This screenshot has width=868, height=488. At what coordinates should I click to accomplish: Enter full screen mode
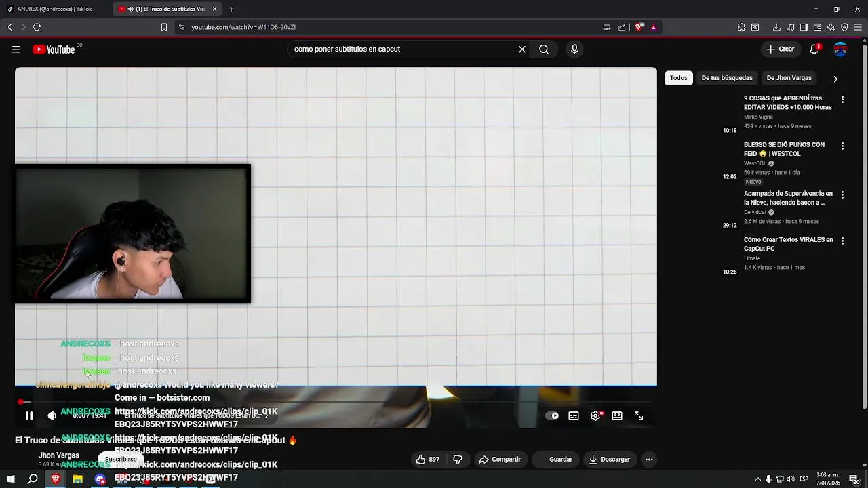pyautogui.click(x=639, y=416)
